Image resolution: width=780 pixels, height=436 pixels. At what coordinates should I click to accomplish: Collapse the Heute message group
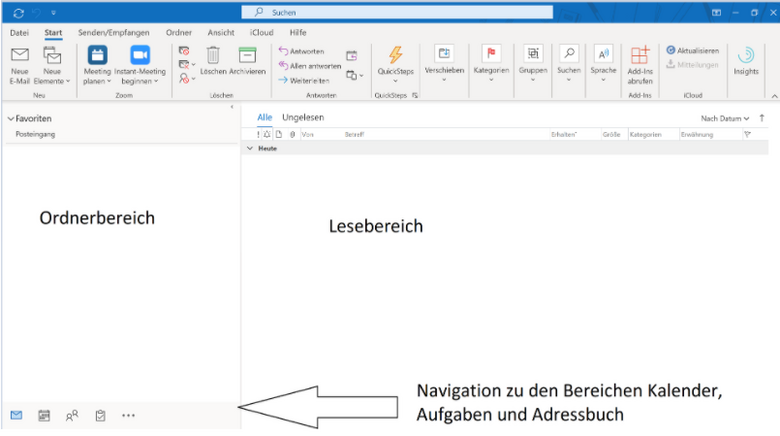(x=250, y=148)
